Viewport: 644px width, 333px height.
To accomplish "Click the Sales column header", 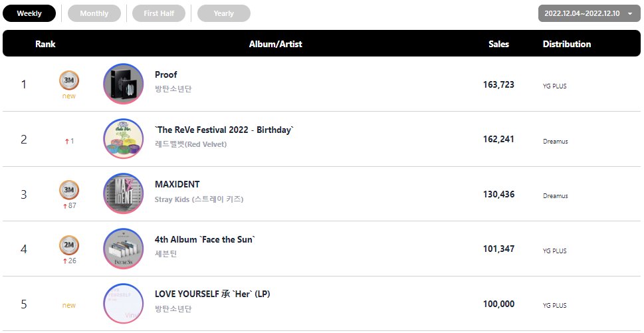I will [498, 44].
